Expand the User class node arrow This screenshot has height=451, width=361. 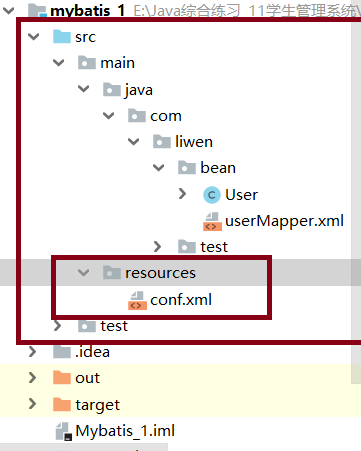182,194
